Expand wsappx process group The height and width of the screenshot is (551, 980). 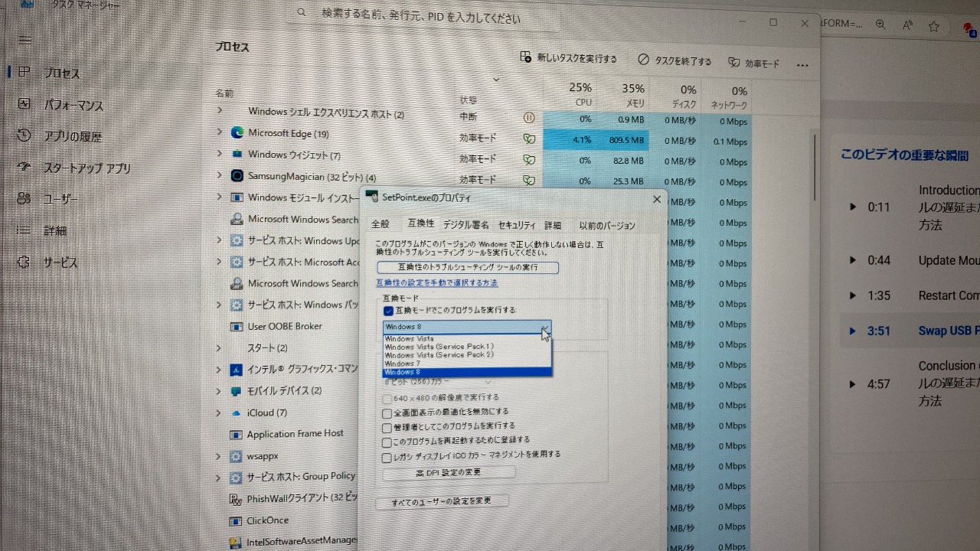218,456
